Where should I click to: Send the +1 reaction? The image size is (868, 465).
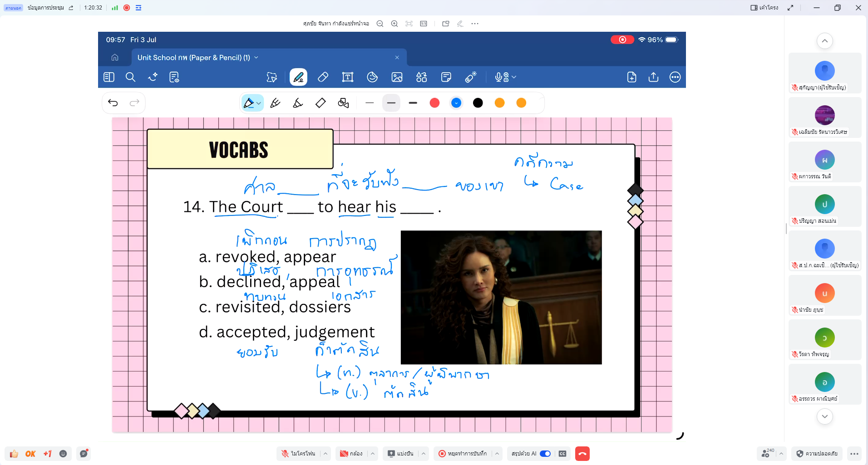coord(47,454)
